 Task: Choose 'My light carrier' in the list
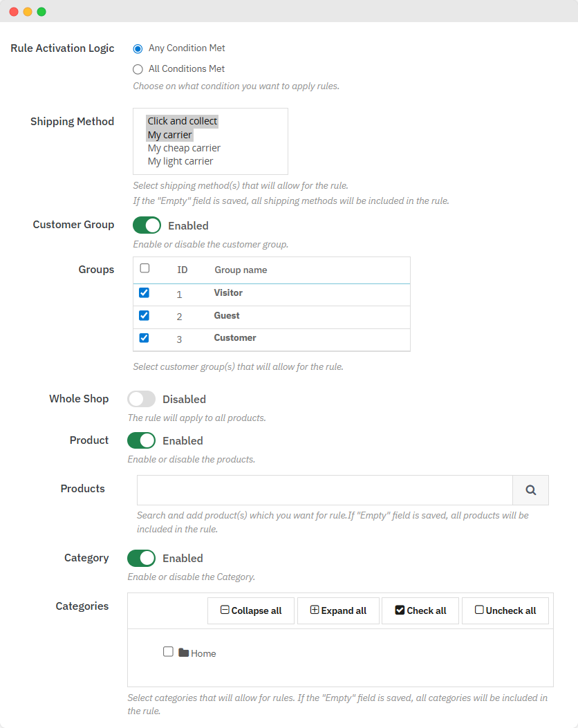point(180,161)
